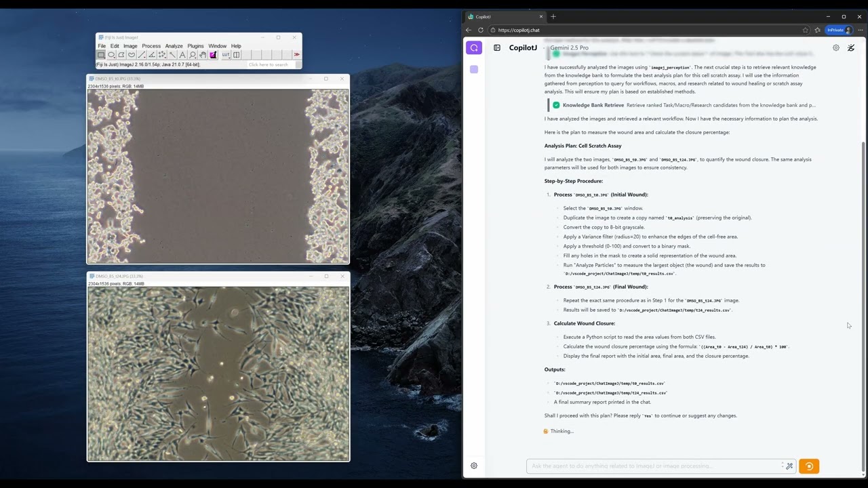Select the Freehand selection tool in ImageJ

[x=132, y=55]
